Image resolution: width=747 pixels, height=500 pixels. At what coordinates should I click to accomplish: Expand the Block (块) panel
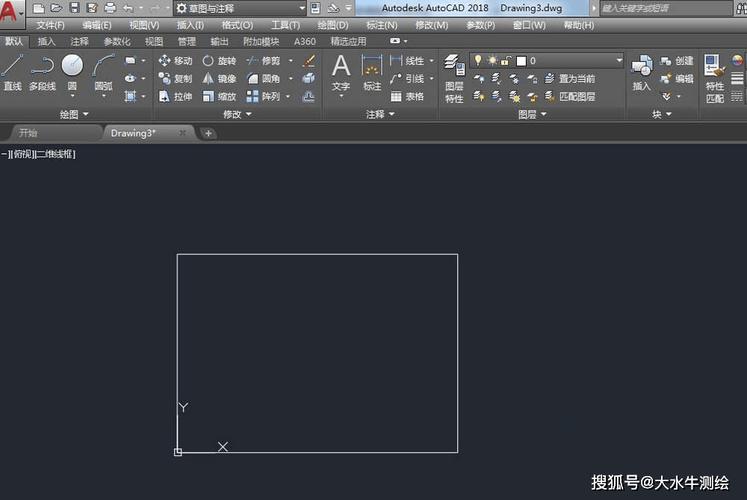662,114
